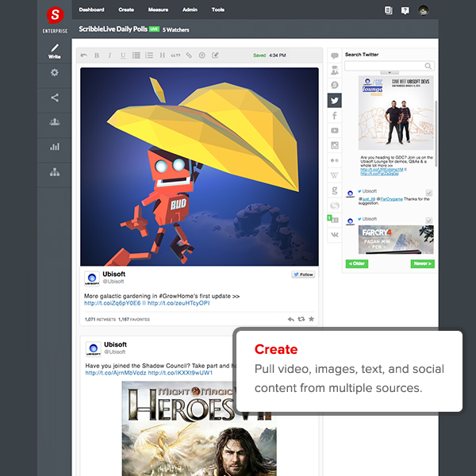Open the Wikipedia W source tab
This screenshot has width=476, height=476.
335,175
